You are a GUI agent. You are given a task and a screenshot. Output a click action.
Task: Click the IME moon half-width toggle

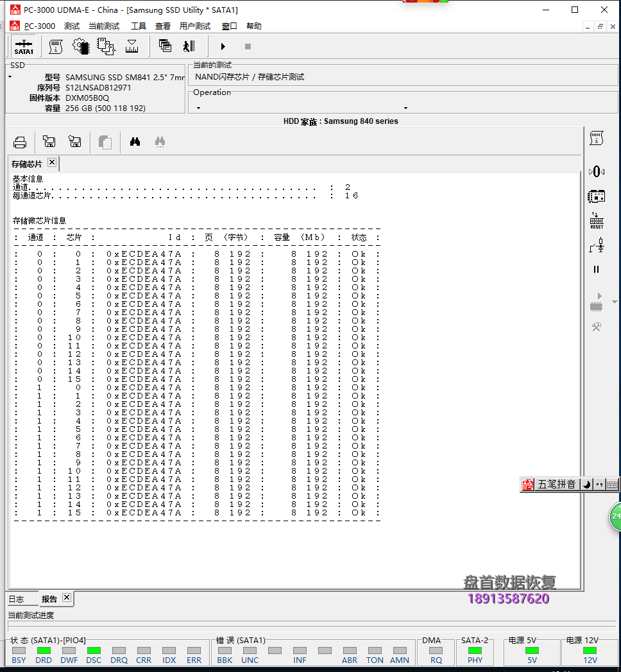(x=587, y=485)
